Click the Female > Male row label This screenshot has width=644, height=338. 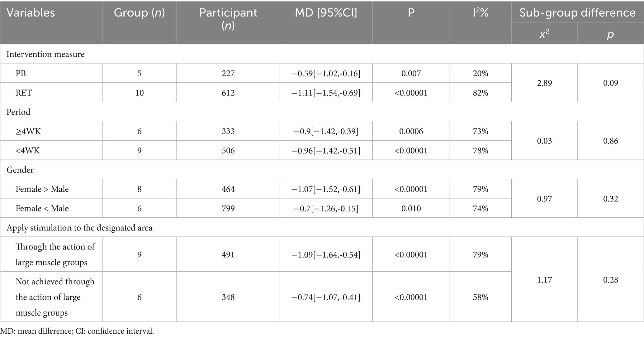coord(42,189)
